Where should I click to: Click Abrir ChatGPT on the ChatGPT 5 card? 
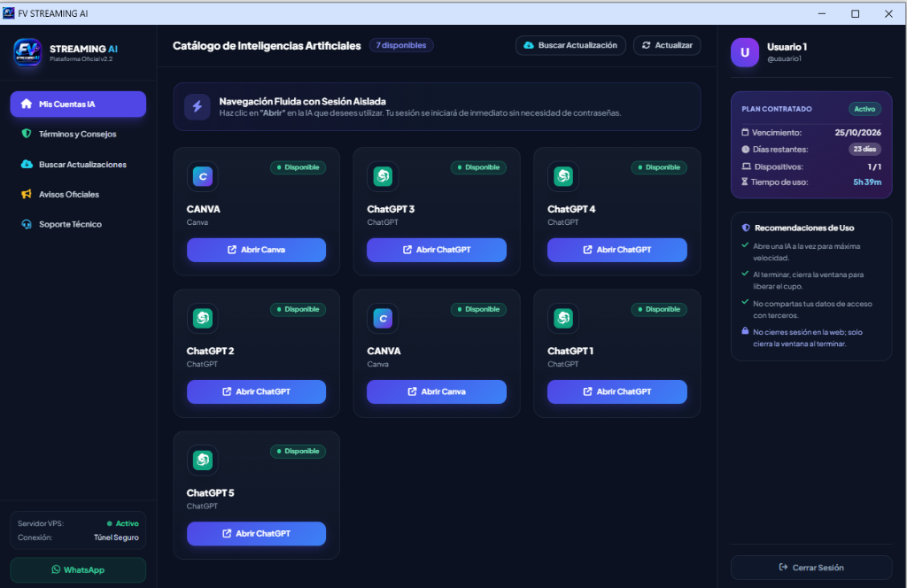pos(256,534)
